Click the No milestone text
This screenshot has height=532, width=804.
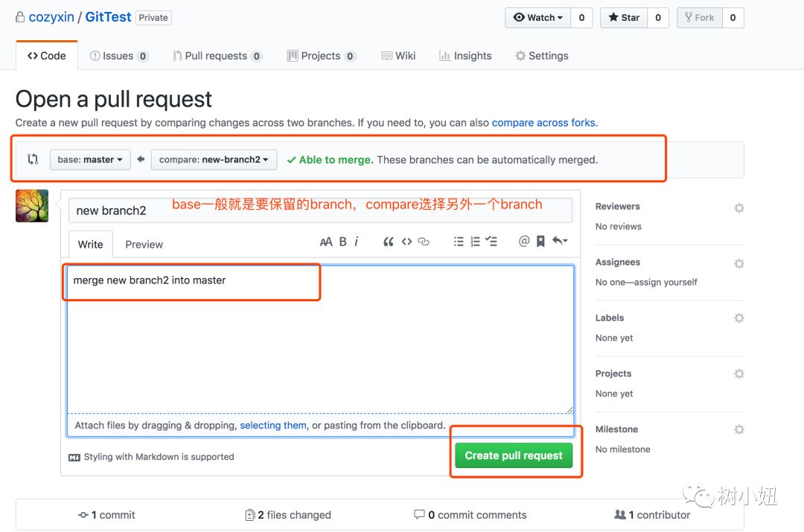point(622,449)
